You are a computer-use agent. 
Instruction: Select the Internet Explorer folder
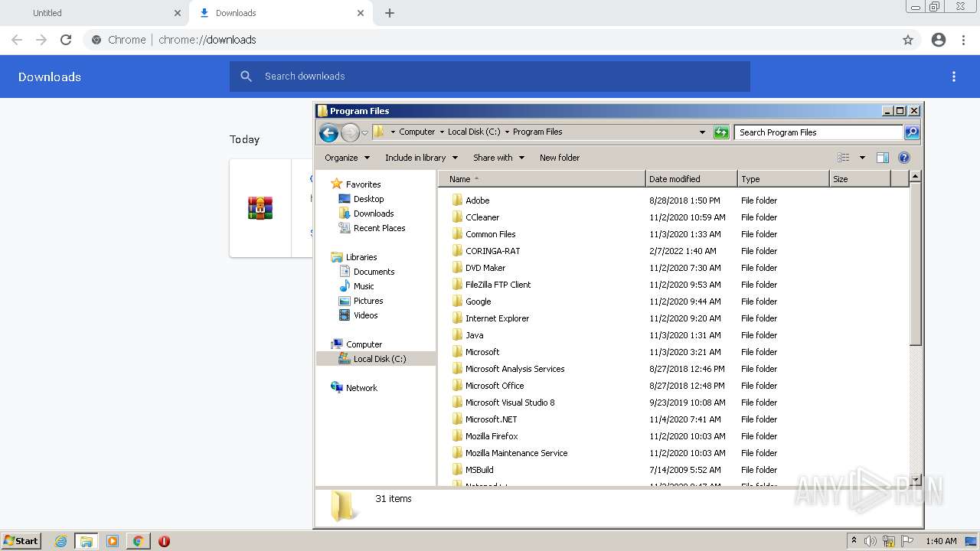coord(497,318)
